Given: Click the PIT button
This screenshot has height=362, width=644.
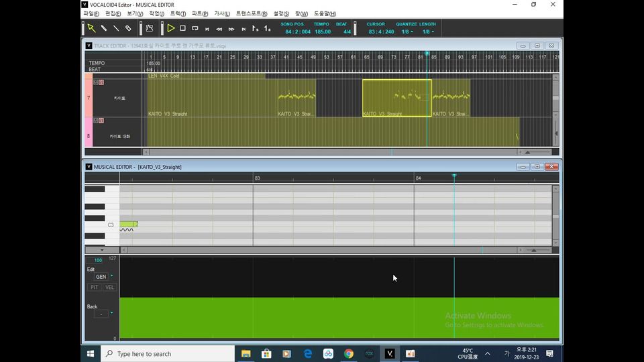Looking at the screenshot, I should pos(94,288).
